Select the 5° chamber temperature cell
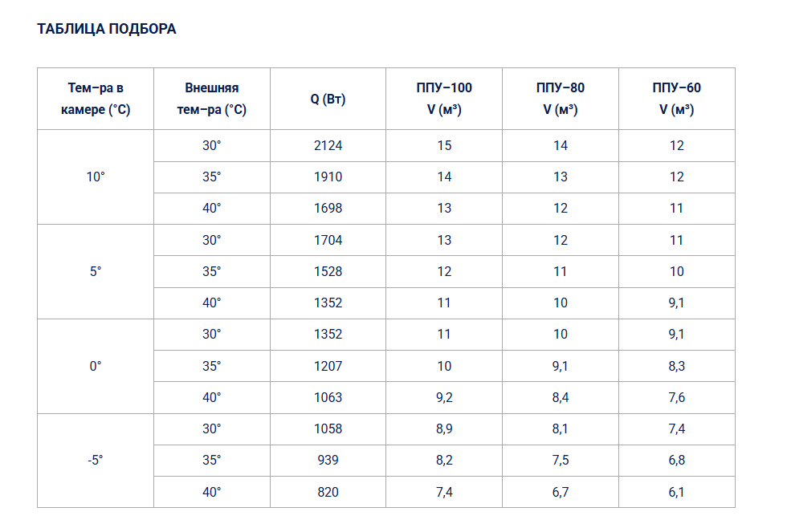The height and width of the screenshot is (532, 787). (96, 271)
